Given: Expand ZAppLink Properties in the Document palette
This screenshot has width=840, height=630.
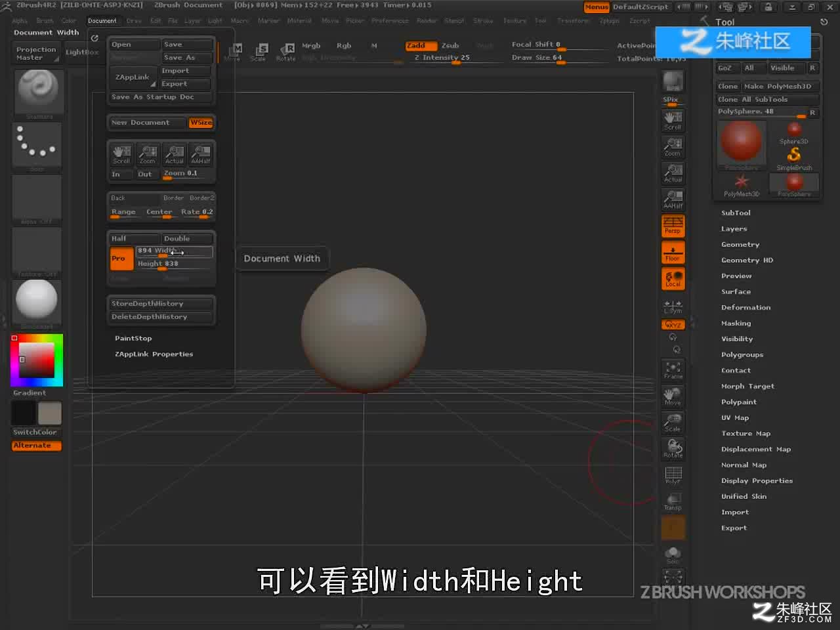Looking at the screenshot, I should pyautogui.click(x=154, y=354).
